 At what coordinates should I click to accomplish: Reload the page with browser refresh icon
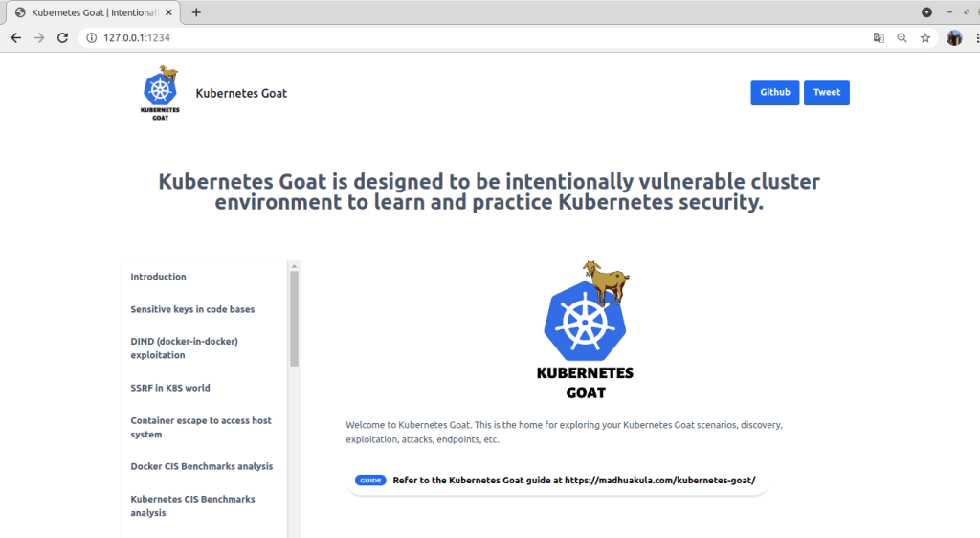coord(63,38)
